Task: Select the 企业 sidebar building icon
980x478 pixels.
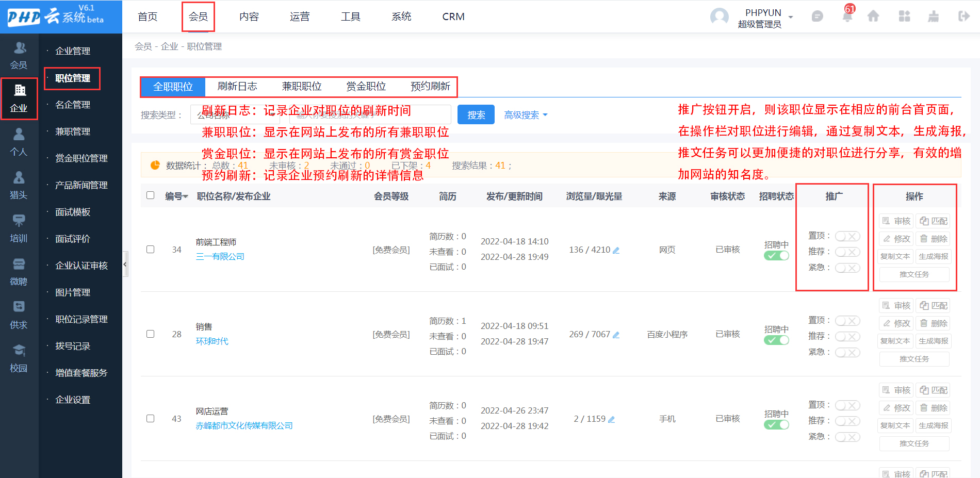Action: pos(20,90)
